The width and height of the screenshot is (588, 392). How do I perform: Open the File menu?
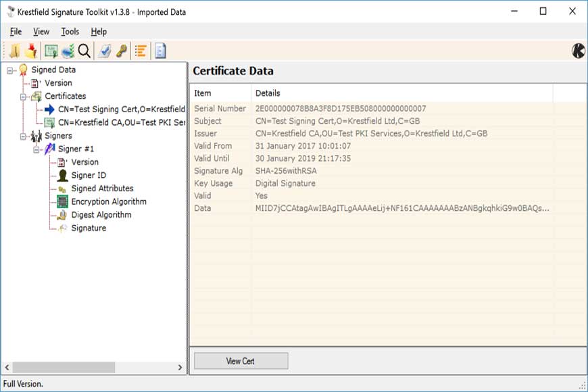[x=16, y=32]
